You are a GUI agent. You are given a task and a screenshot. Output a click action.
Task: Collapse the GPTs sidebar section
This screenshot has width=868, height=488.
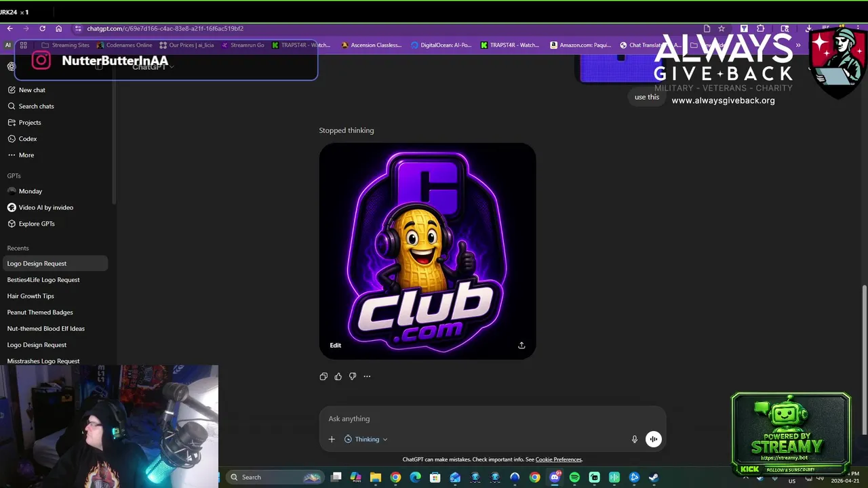(14, 176)
